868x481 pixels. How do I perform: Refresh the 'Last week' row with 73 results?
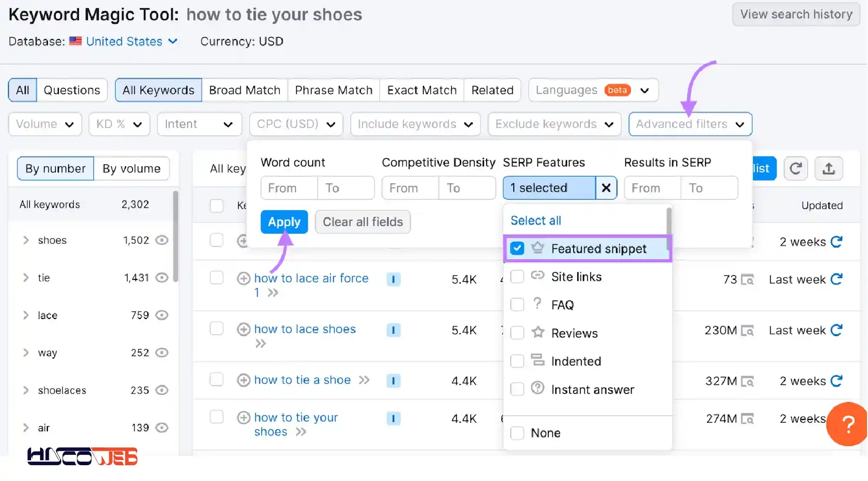click(836, 279)
